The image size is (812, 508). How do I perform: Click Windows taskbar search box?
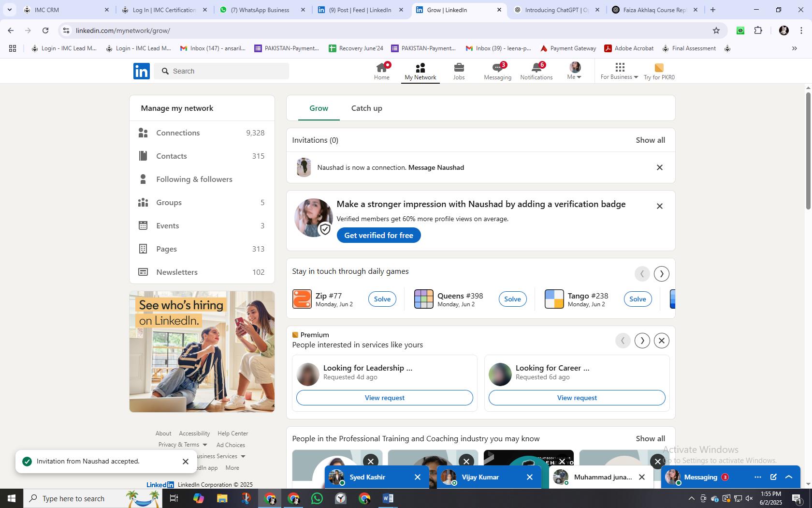(x=93, y=498)
